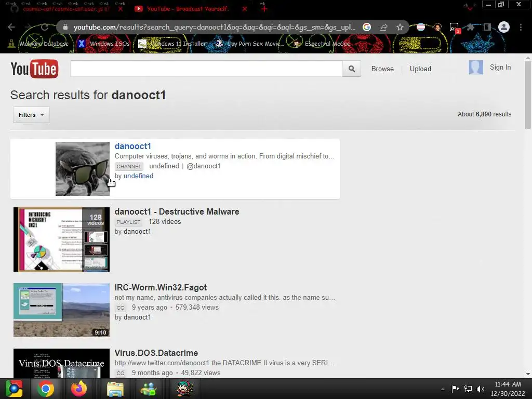Open Chrome from the taskbar
The image size is (532, 399).
(x=46, y=389)
